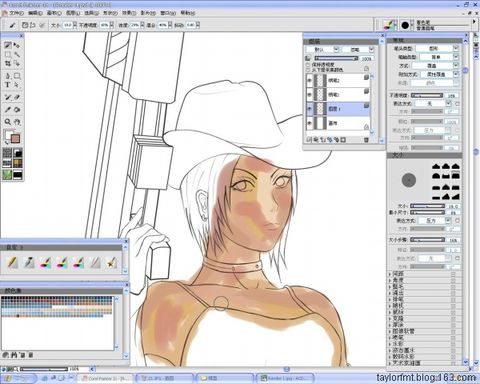Select the Grabber hand tool
The height and width of the screenshot is (384, 480).
[17, 122]
